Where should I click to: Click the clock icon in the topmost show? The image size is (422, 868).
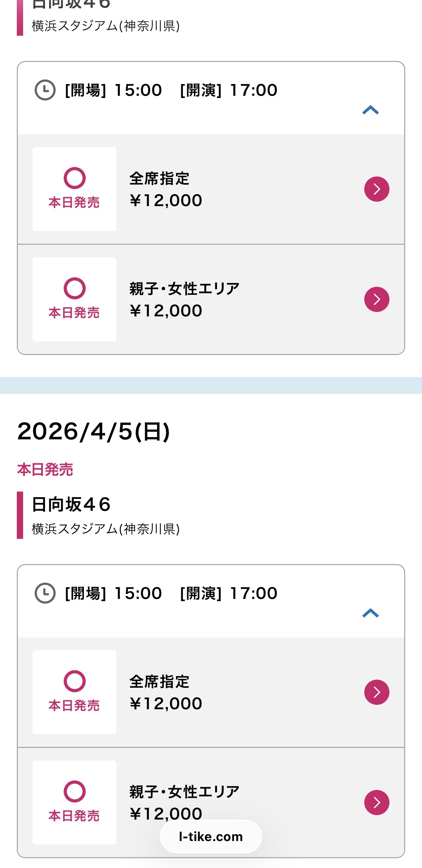[45, 90]
